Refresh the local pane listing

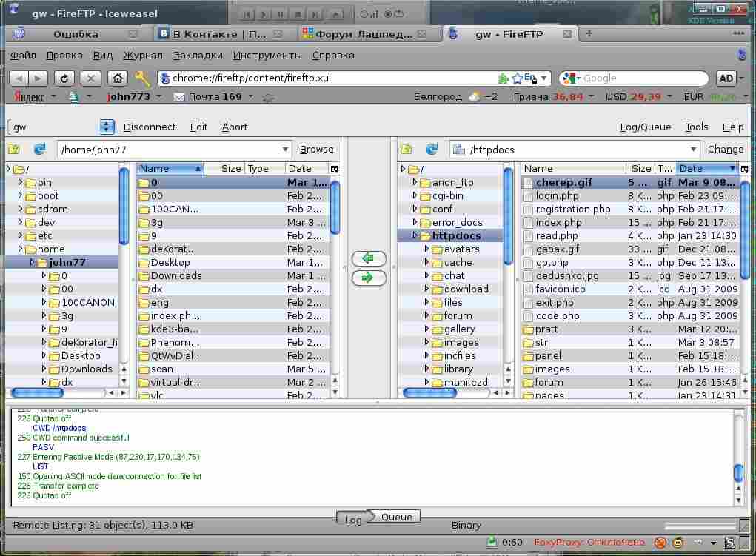39,150
